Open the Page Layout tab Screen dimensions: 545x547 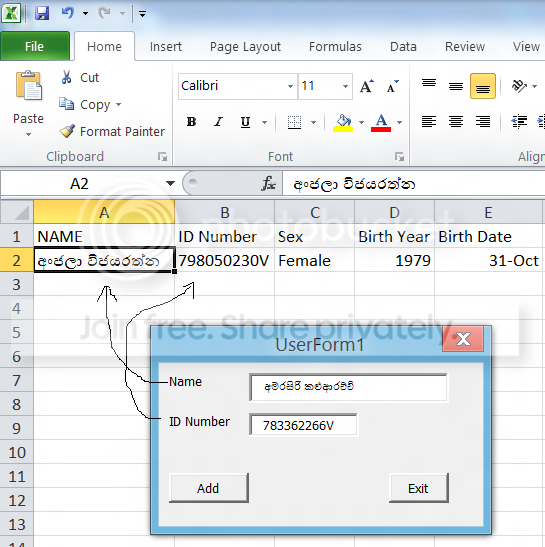pyautogui.click(x=245, y=47)
